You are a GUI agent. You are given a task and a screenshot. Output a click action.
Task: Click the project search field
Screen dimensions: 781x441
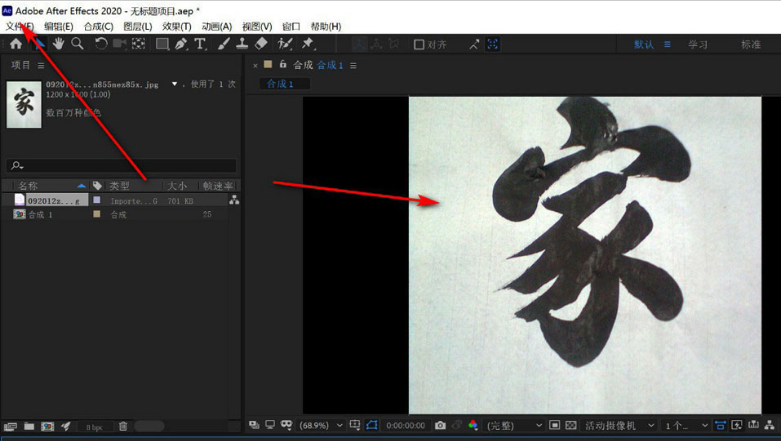tap(122, 166)
